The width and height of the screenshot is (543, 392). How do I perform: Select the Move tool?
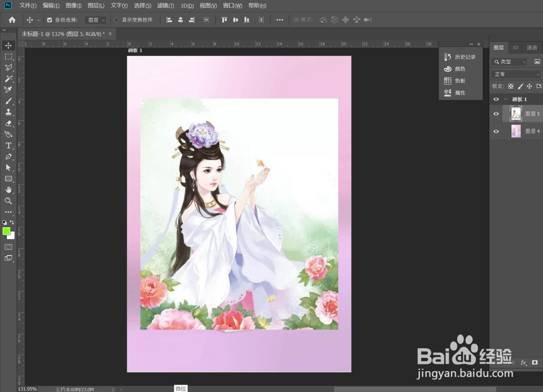click(8, 45)
